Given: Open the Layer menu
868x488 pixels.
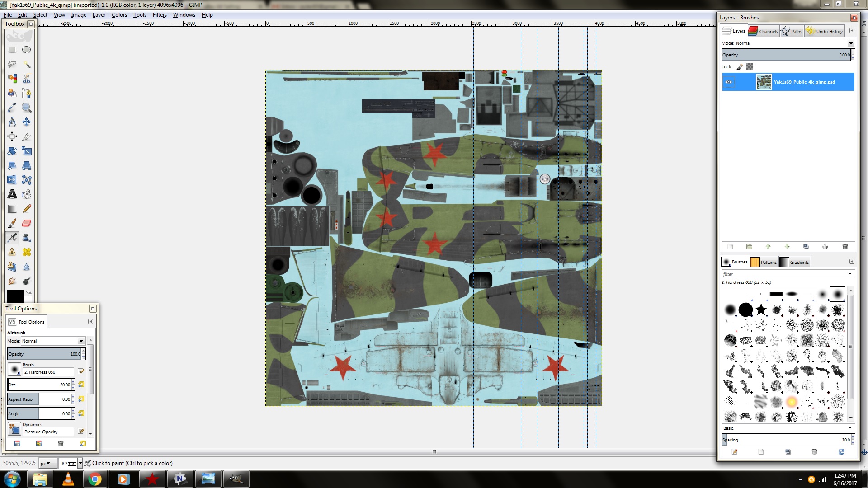Looking at the screenshot, I should pos(99,15).
